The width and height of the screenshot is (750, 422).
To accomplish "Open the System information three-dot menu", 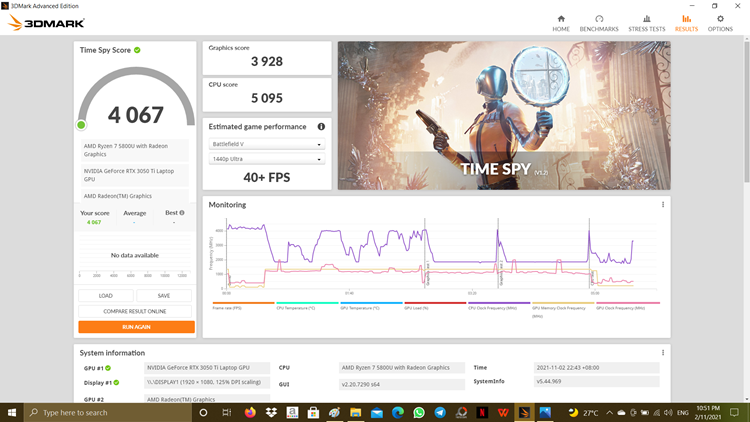I will (x=663, y=353).
